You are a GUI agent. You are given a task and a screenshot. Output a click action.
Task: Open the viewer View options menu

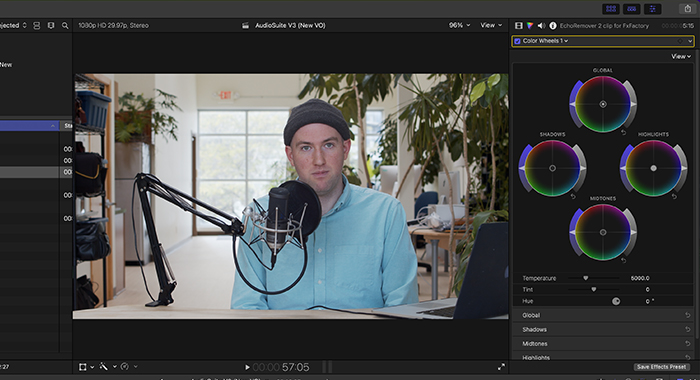(491, 25)
